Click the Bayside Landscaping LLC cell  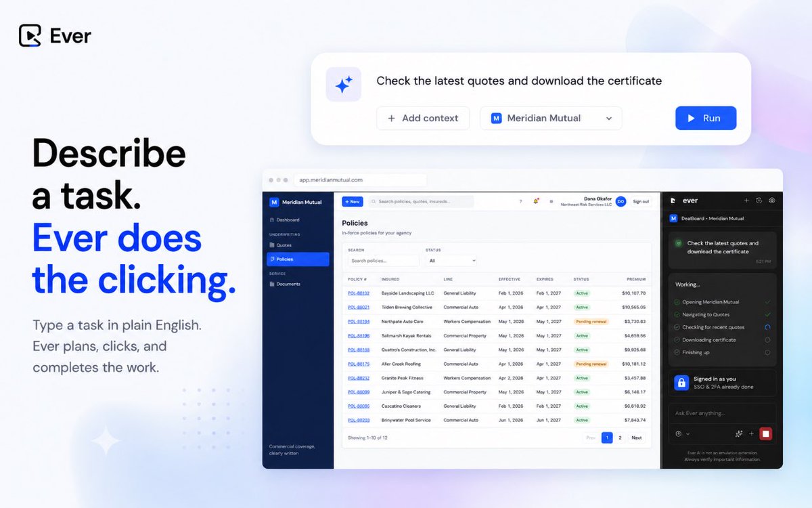tap(407, 293)
